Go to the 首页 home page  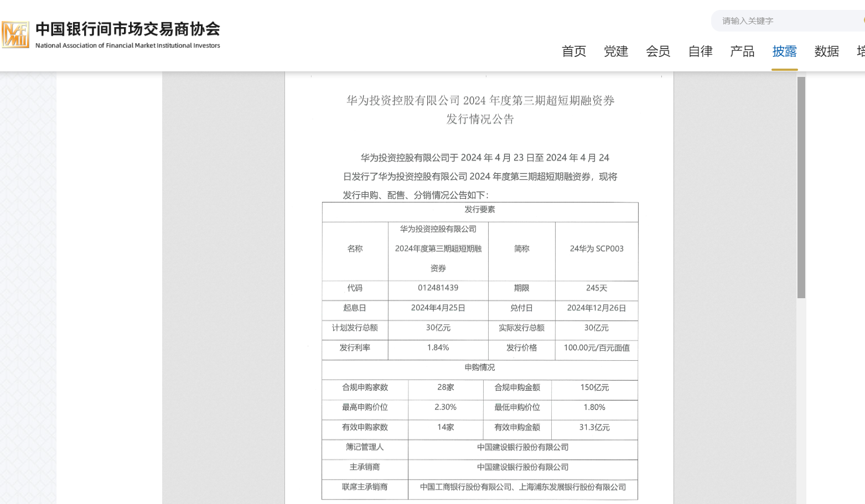coord(574,51)
